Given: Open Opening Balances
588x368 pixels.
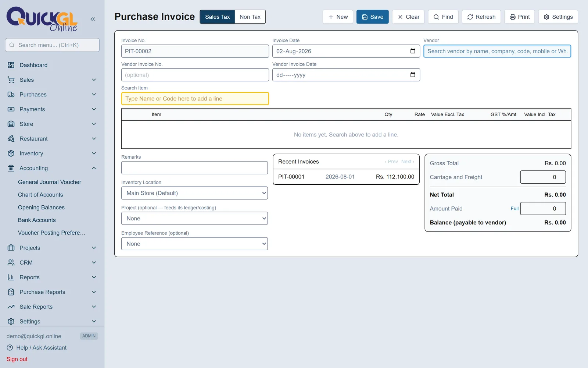Looking at the screenshot, I should click(41, 208).
